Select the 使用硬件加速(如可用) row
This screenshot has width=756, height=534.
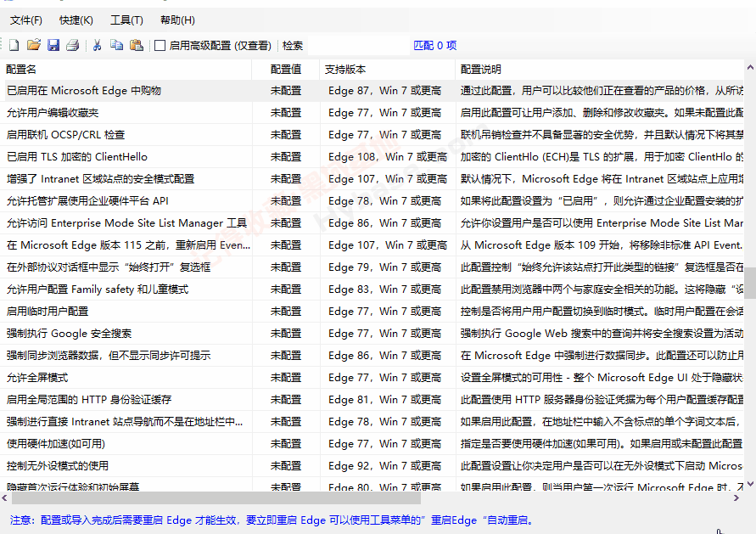[372, 444]
